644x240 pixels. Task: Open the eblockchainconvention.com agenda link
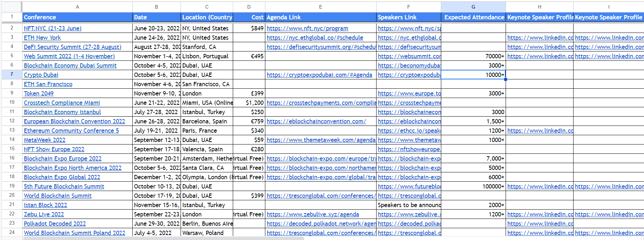click(316, 121)
